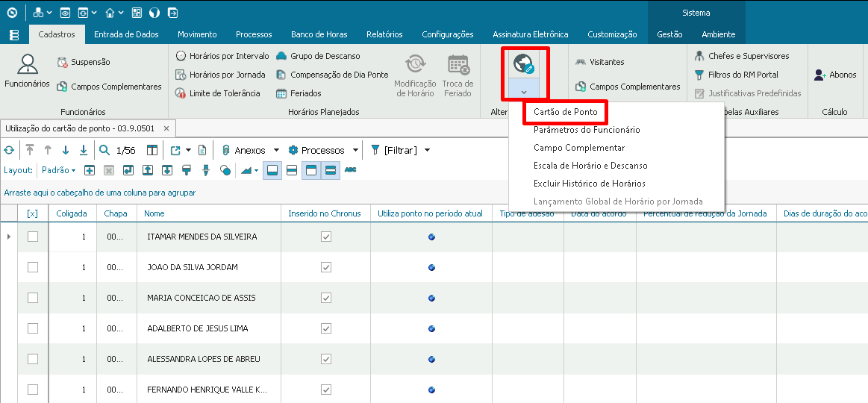Tick checkbox for ALESSANDRA LOPES DE ABREU
The height and width of the screenshot is (403, 868).
pos(33,359)
